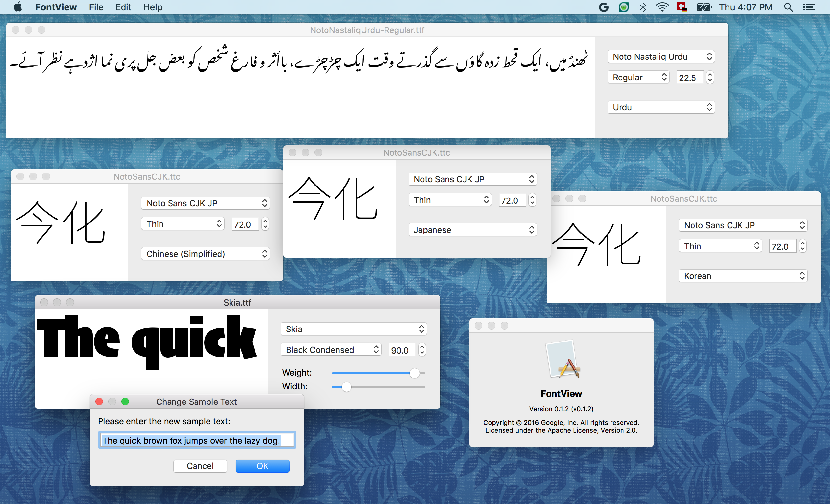Click the new sample text input field
This screenshot has width=830, height=504.
pyautogui.click(x=197, y=440)
